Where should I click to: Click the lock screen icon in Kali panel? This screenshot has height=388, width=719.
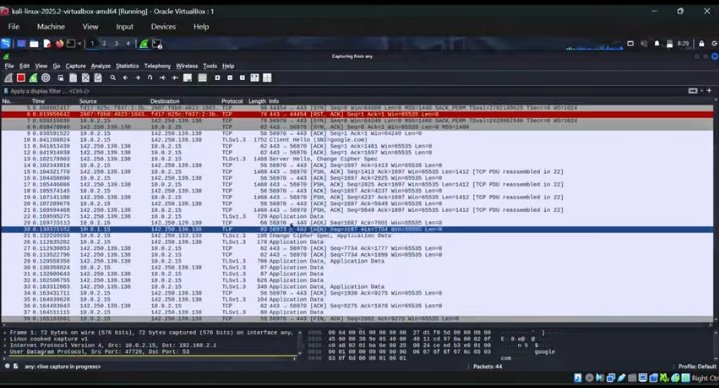coord(701,44)
